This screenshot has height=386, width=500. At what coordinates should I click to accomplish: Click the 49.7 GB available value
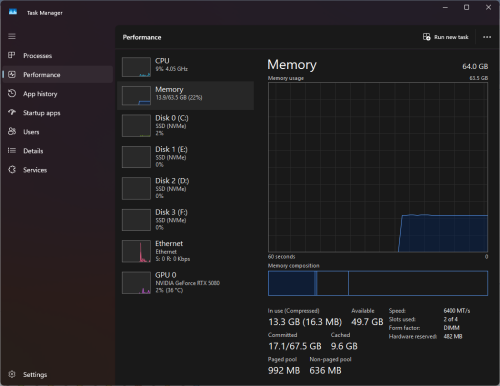[x=367, y=322]
